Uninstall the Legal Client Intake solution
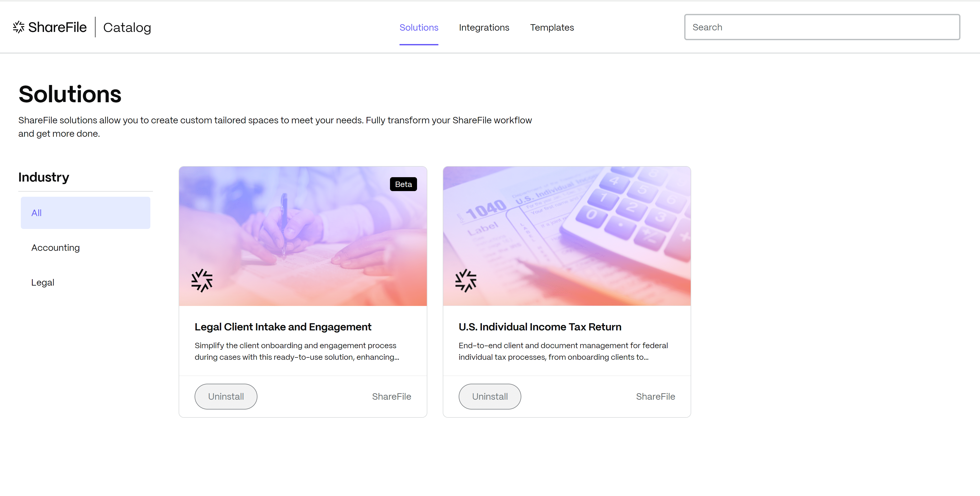This screenshot has height=496, width=980. pos(226,396)
